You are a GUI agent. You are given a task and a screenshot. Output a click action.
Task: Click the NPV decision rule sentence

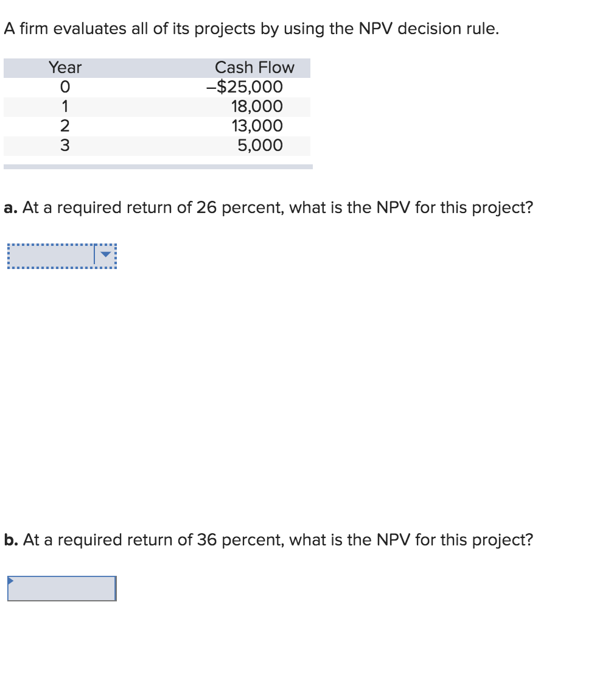pyautogui.click(x=250, y=28)
